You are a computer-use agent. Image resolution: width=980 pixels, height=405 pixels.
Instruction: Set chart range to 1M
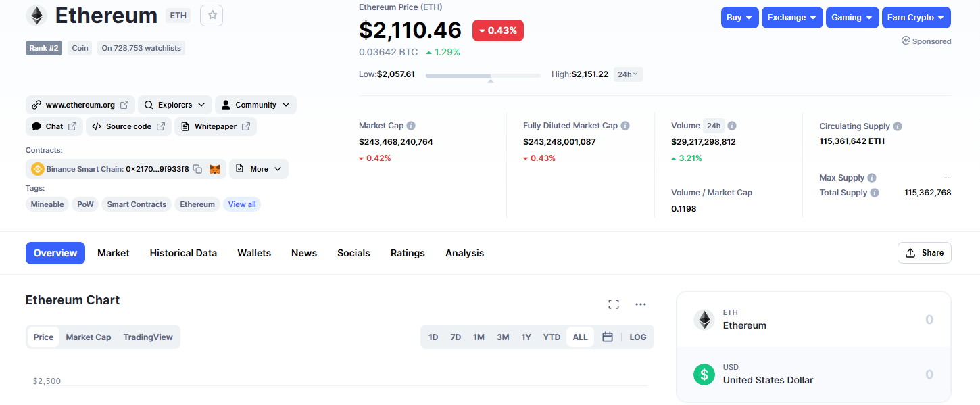click(x=479, y=337)
